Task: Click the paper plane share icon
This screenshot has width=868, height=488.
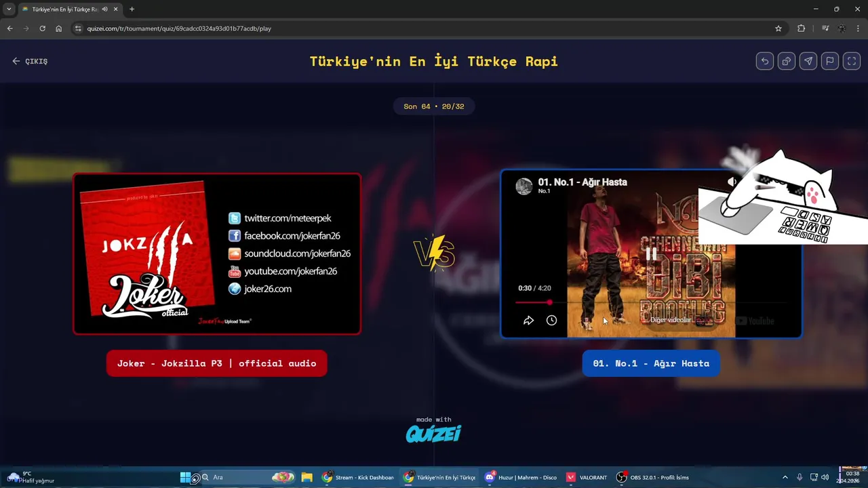Action: pyautogui.click(x=808, y=61)
